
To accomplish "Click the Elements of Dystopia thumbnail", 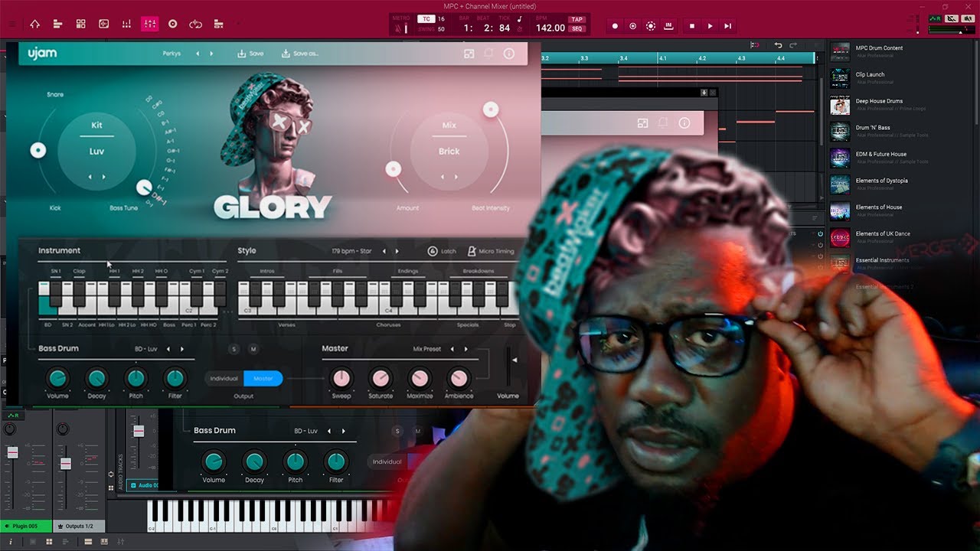I will click(x=840, y=185).
